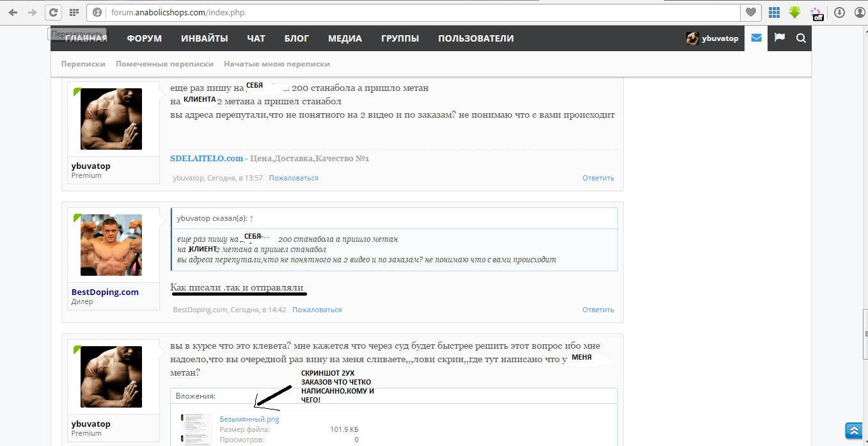868x446 pixels.
Task: Click Пожаловаться on the 13:57 message
Action: [x=294, y=178]
